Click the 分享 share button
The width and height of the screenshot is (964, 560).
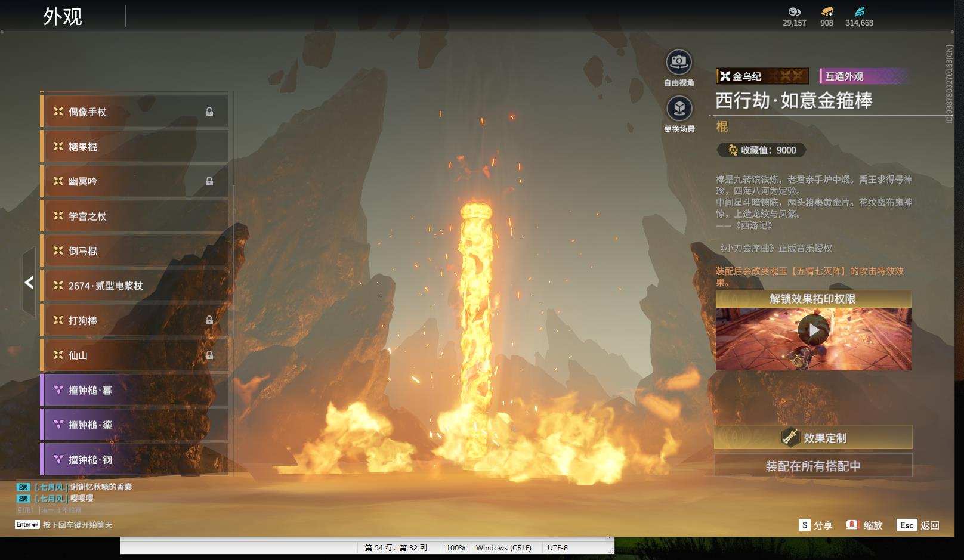815,525
